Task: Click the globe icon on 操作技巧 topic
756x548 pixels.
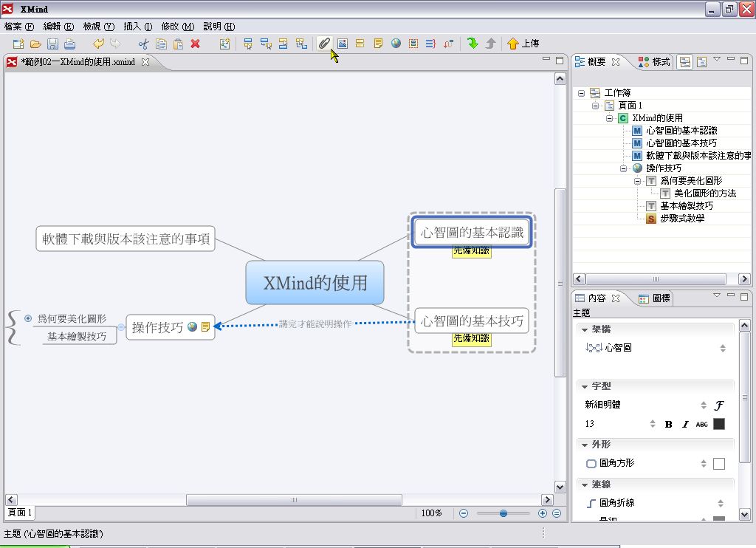Action: 193,326
